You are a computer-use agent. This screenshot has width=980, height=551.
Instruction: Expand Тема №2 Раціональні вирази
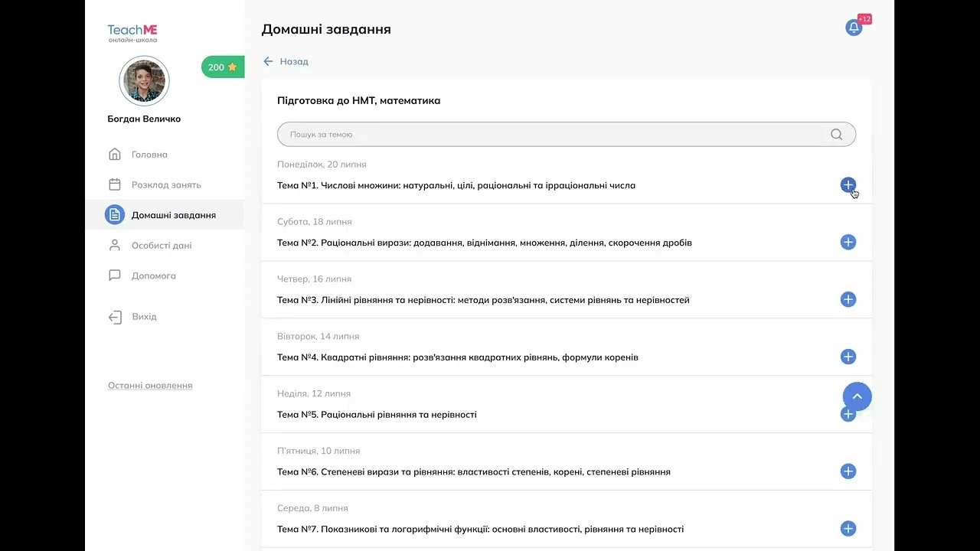[848, 243]
